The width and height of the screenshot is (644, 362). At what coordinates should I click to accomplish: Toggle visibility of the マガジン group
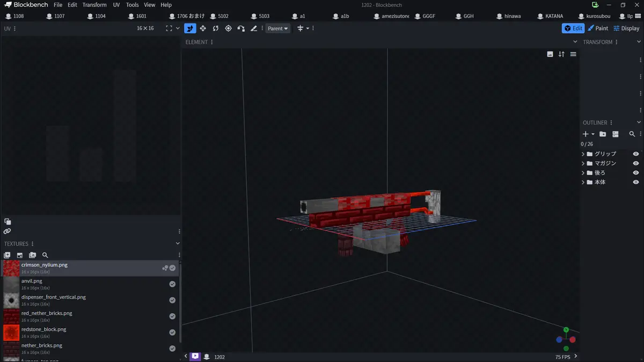pos(636,163)
